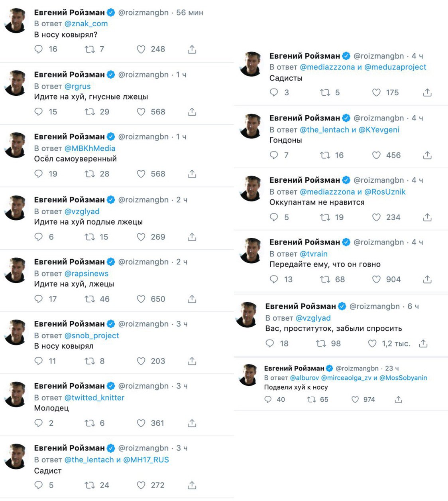This screenshot has height=501, width=448.
Task: Click the @KYevgeni mention
Action: (x=379, y=130)
